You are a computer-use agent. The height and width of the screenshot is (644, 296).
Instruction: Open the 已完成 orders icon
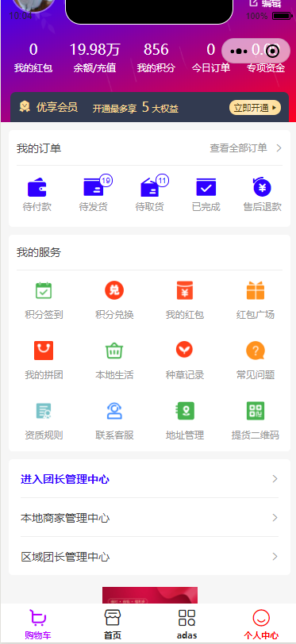tap(206, 187)
